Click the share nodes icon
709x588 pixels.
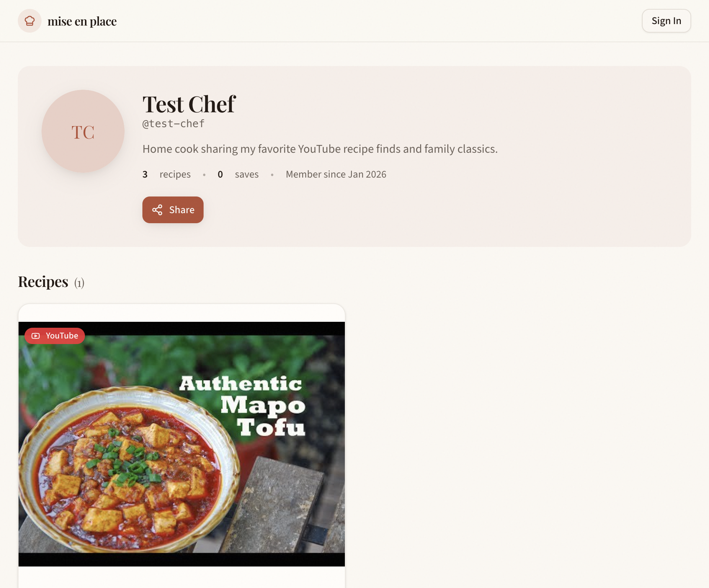pos(157,210)
